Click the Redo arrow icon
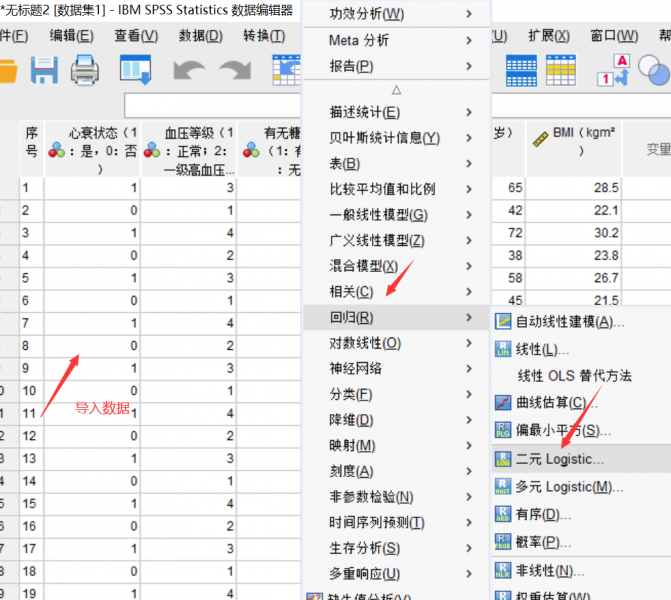This screenshot has width=671, height=600. 236,71
